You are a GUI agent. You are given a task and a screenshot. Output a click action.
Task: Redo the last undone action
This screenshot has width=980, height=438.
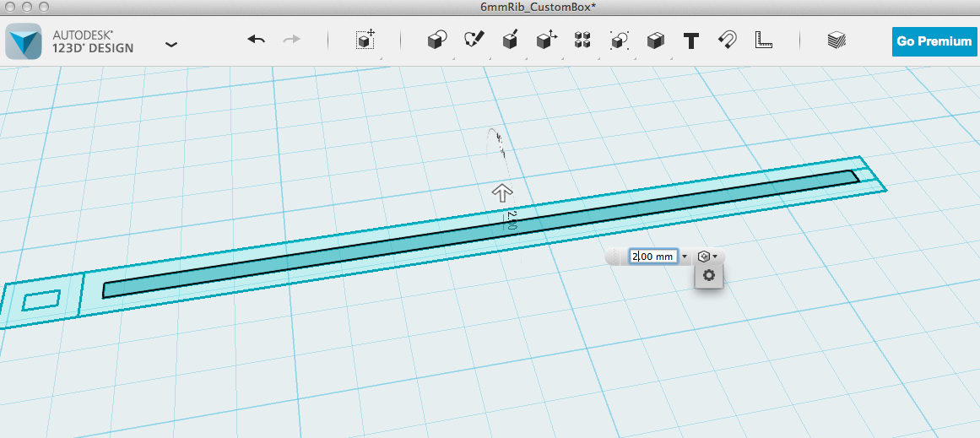(291, 40)
